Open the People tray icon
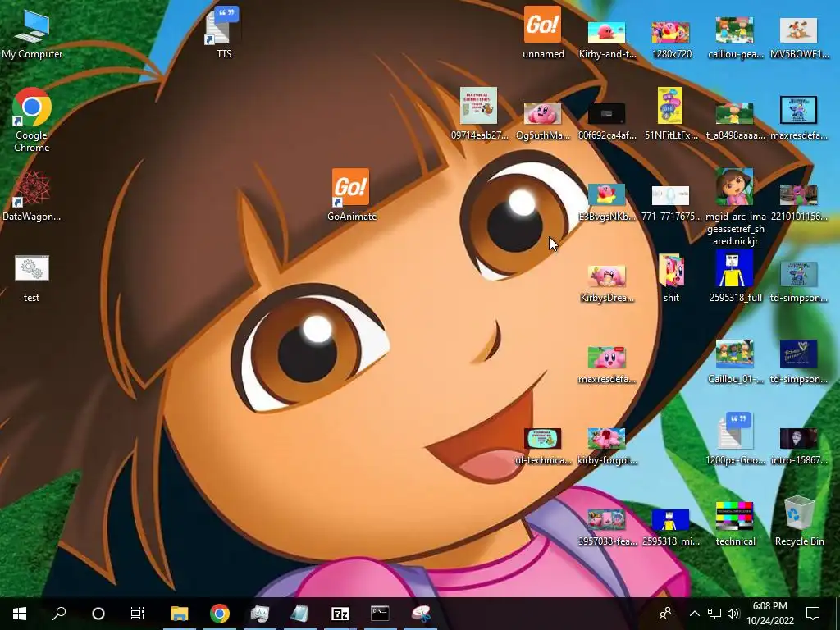Screen dimensions: 840x630 (x=665, y=614)
